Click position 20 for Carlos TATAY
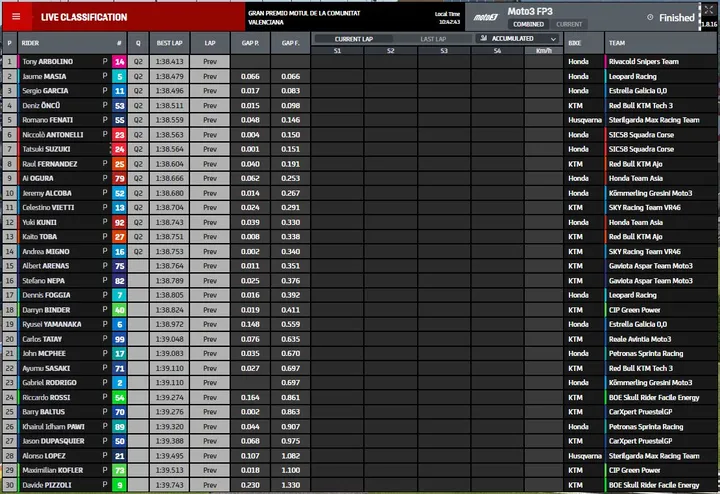The image size is (720, 494). pyautogui.click(x=10, y=339)
